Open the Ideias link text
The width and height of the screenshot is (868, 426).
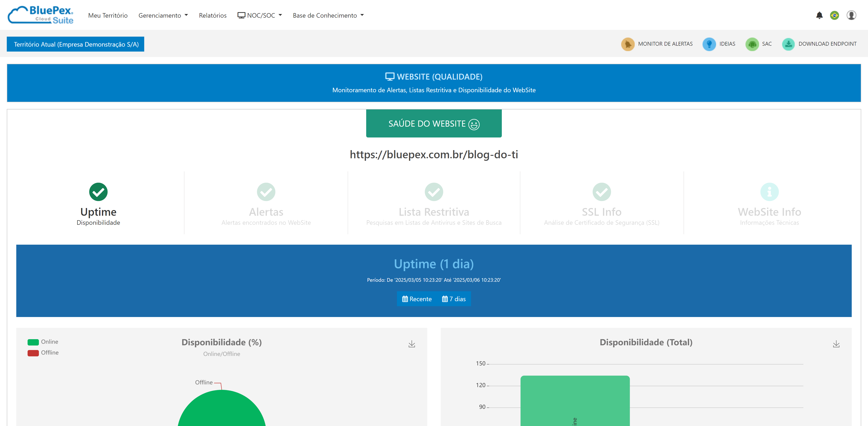[727, 44]
